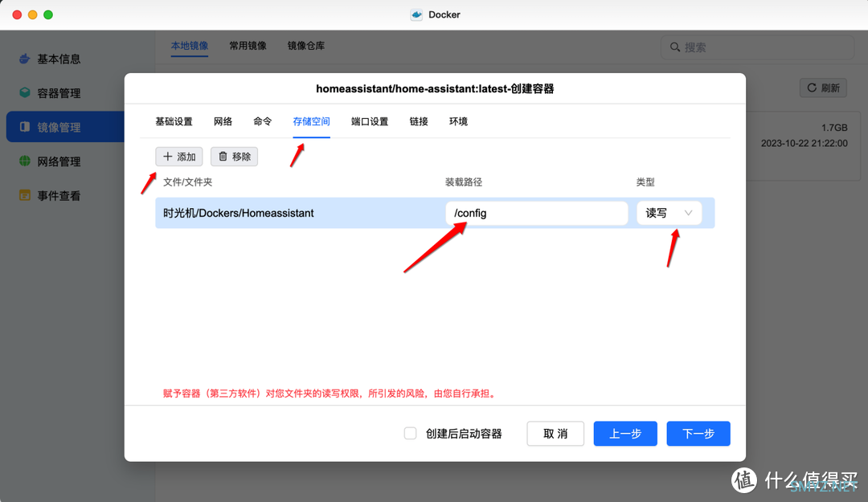Click the network management globe icon
This screenshot has width=868, height=502.
25,161
